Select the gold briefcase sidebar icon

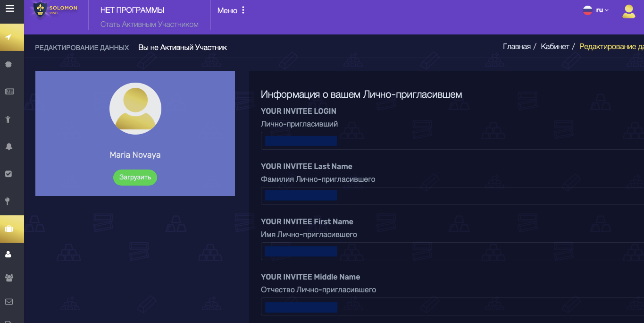tap(9, 229)
